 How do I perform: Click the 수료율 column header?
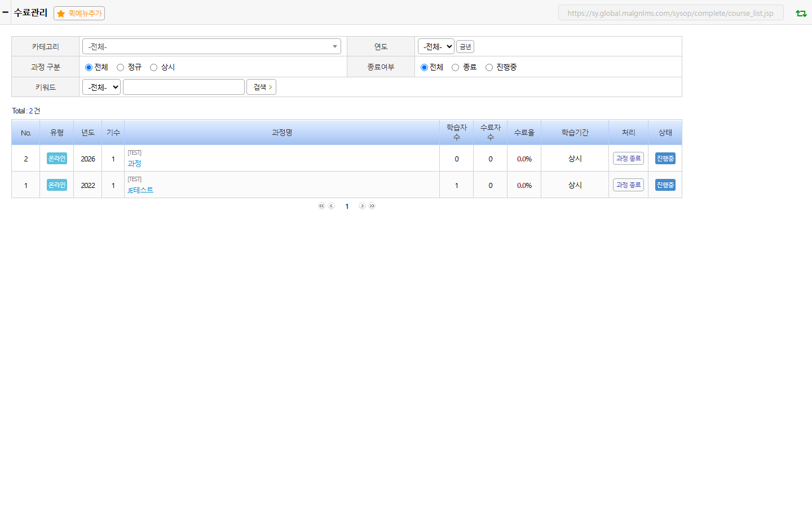coord(524,133)
